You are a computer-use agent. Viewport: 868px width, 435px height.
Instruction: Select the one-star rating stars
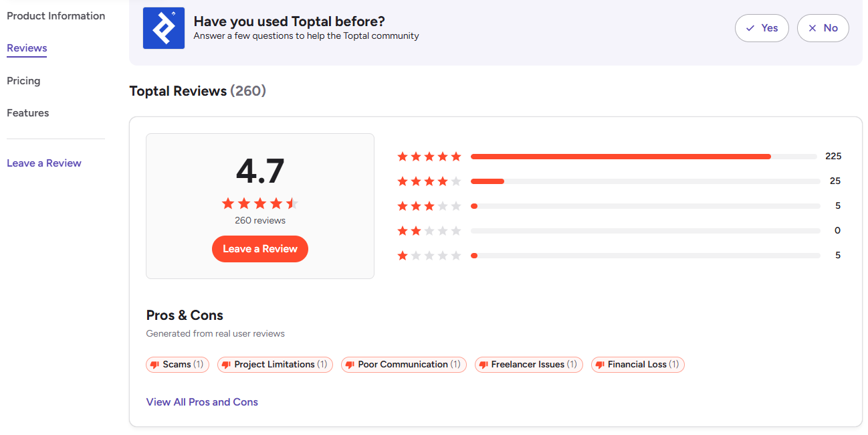click(429, 256)
